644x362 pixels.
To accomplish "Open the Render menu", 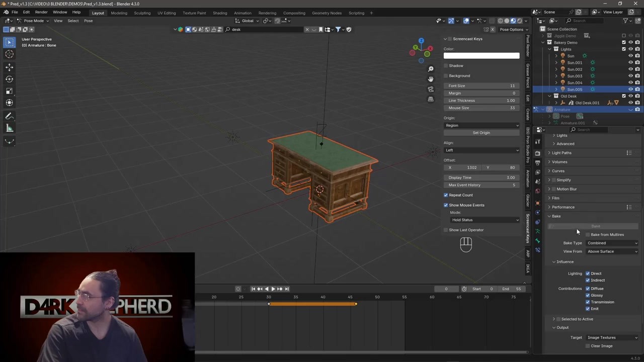I will 41,12.
